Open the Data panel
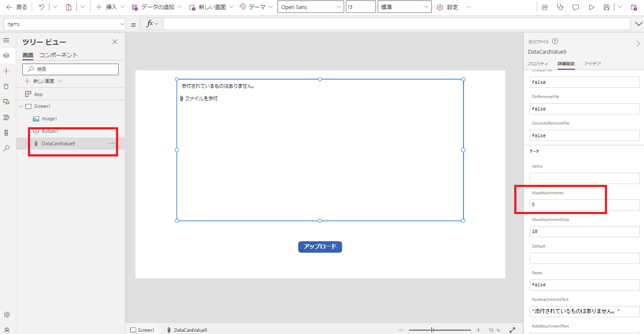644x334 pixels. click(x=6, y=86)
